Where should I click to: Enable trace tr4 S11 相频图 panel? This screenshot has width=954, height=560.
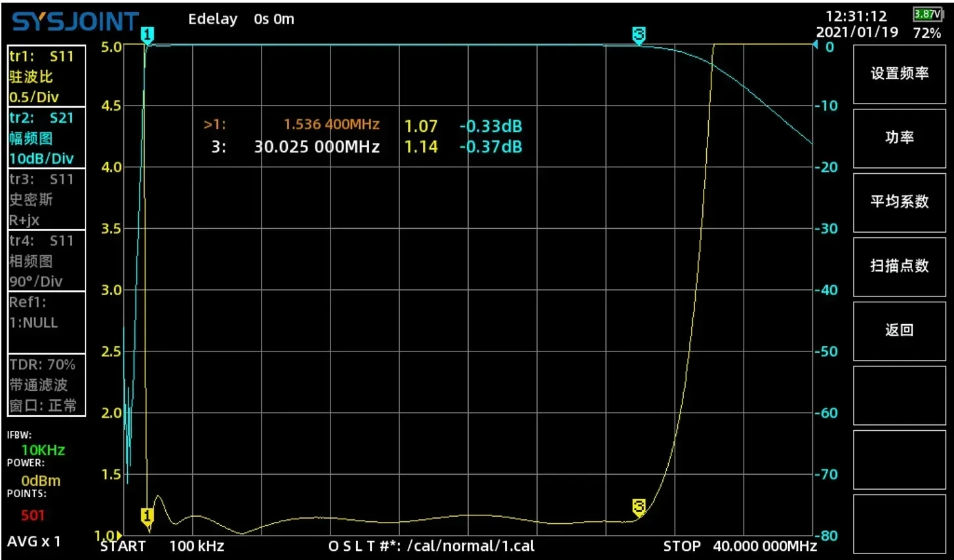point(47,261)
